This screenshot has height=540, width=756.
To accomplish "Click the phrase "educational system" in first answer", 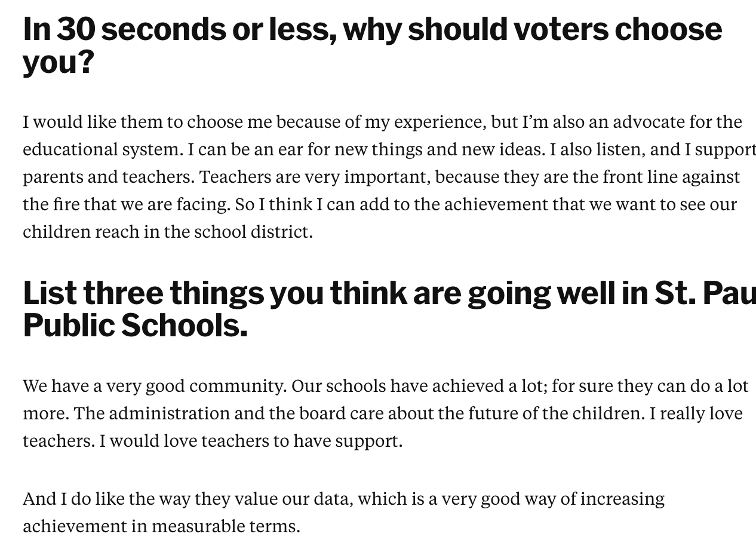I will pos(102,149).
